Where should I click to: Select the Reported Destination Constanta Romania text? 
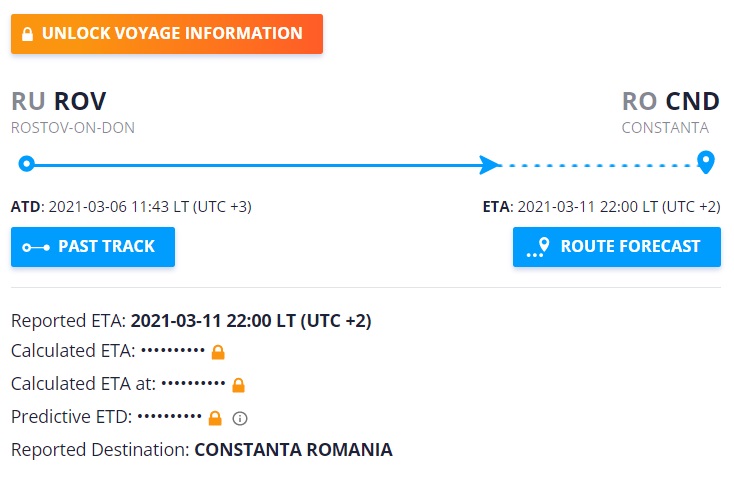click(x=293, y=450)
